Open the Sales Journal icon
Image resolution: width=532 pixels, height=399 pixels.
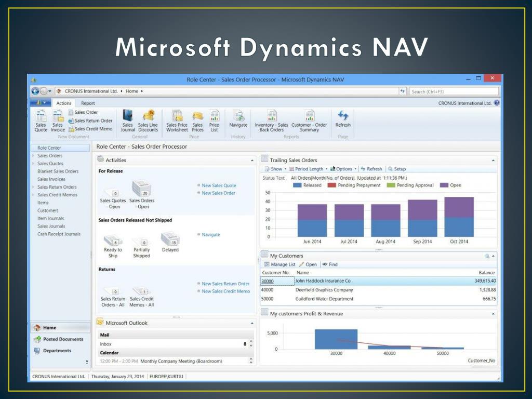[x=128, y=121]
